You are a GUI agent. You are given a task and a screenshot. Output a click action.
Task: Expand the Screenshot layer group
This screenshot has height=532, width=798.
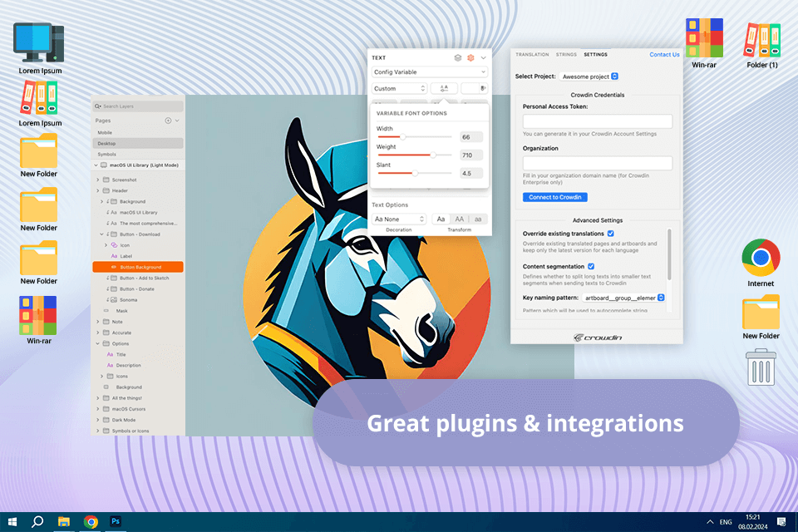click(98, 180)
